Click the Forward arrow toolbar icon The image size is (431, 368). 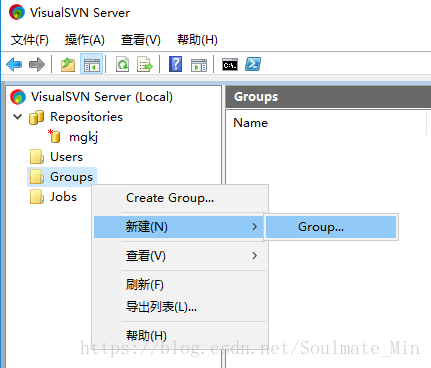click(37, 64)
